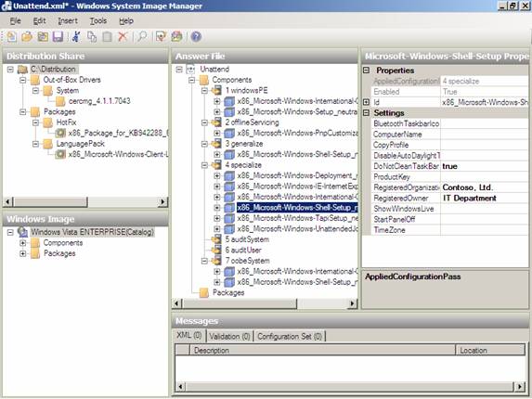This screenshot has height=399, width=532.
Task: Collapse the Settings section in properties
Action: [x=366, y=113]
